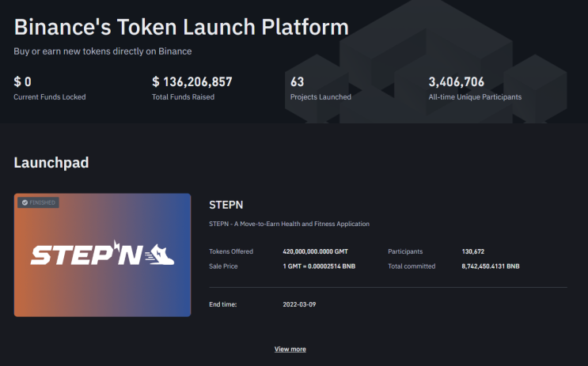588x366 pixels.
Task: Click the Binance's Token Launch Platform heading
Action: [181, 28]
